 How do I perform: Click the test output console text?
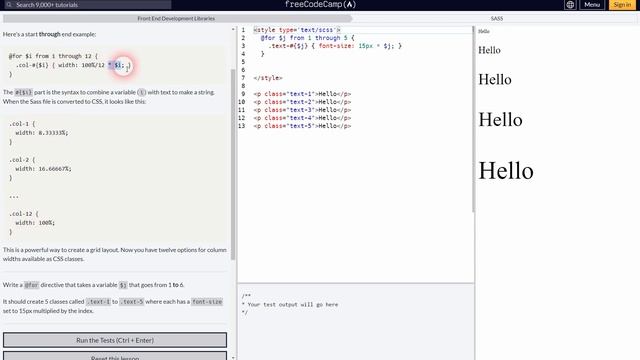tap(290, 304)
